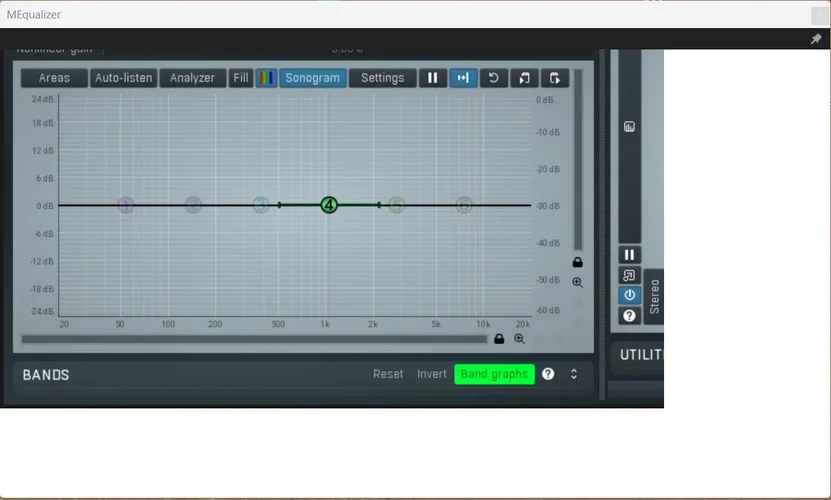This screenshot has width=831, height=500.
Task: Toggle the green Band graphs button
Action: pyautogui.click(x=494, y=374)
